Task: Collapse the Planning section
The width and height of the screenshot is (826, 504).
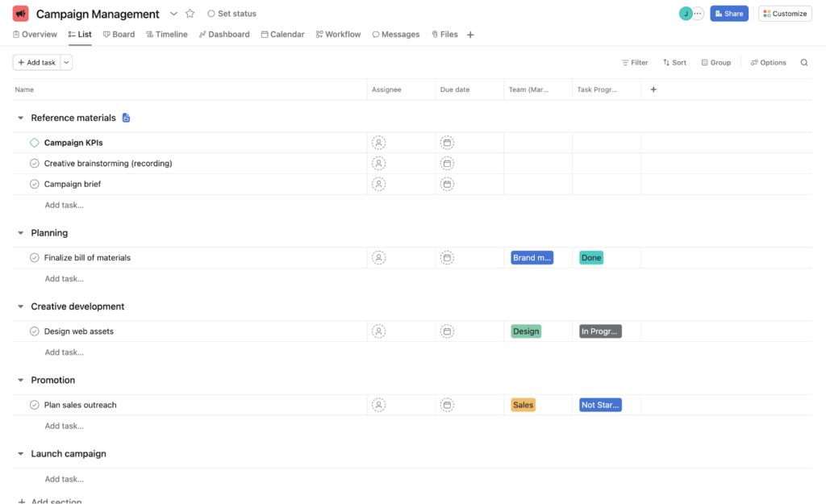Action: tap(20, 233)
